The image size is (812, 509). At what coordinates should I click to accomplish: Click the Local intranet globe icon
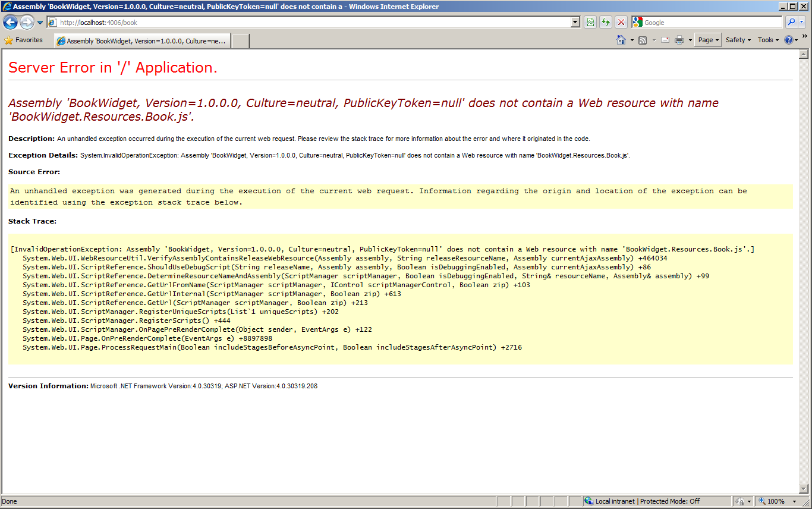pos(588,501)
